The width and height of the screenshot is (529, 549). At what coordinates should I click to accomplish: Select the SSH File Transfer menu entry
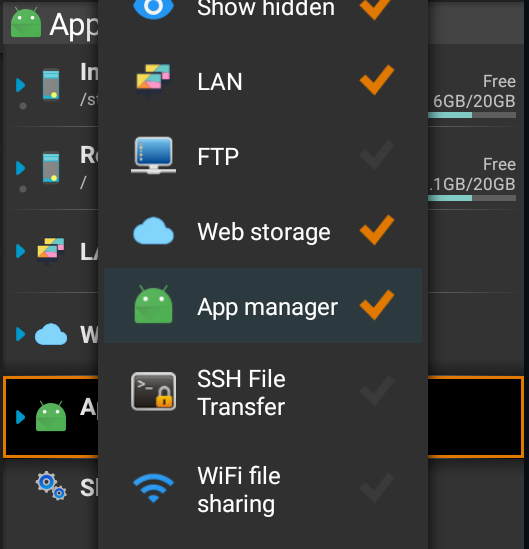tap(263, 392)
